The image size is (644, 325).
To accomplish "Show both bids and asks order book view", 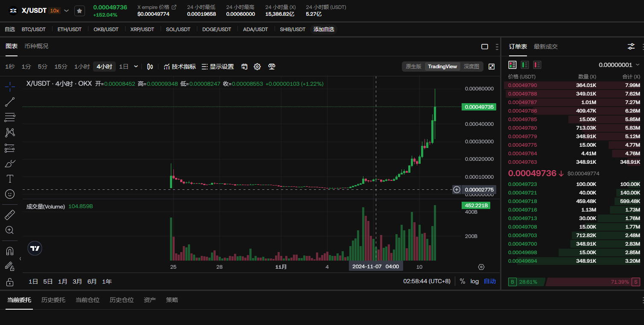I will point(512,65).
